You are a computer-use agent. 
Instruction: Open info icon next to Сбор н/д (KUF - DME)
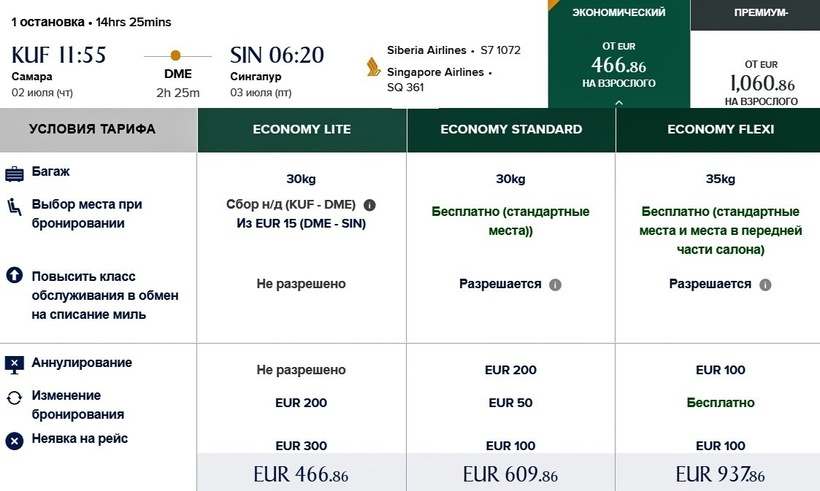tap(370, 205)
